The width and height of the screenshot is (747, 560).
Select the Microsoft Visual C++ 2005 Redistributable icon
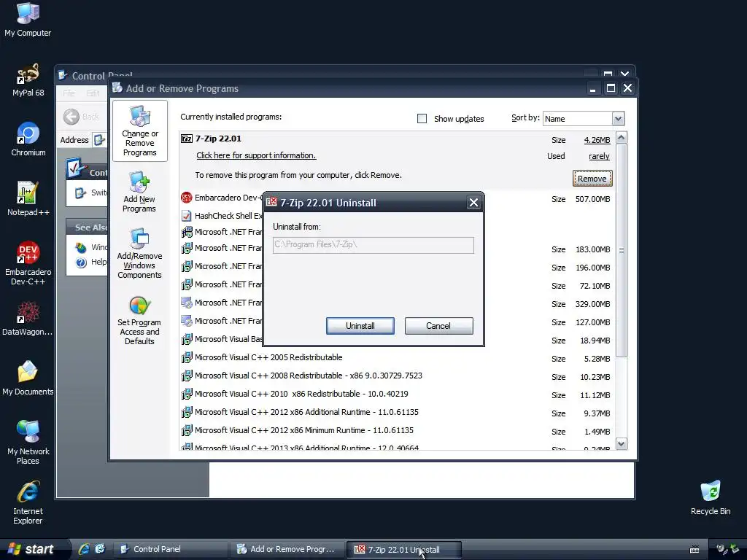186,357
